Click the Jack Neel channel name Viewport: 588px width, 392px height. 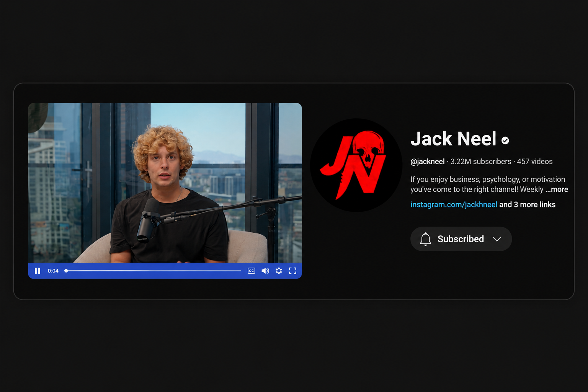(x=453, y=139)
